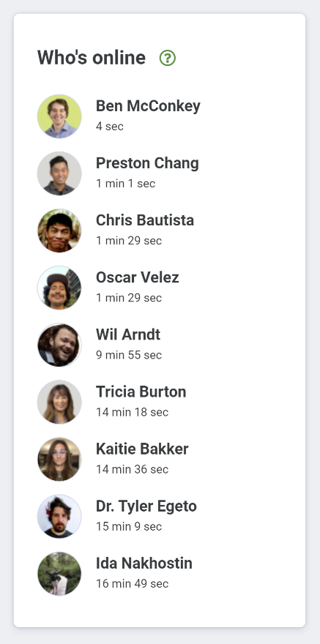
Task: Select Tricia Burton's profile photo
Action: (x=59, y=402)
